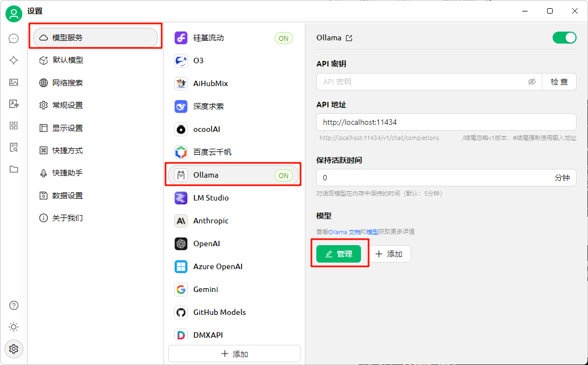This screenshot has width=588, height=365.
Task: Open the Ollama 文档 link
Action: [344, 232]
